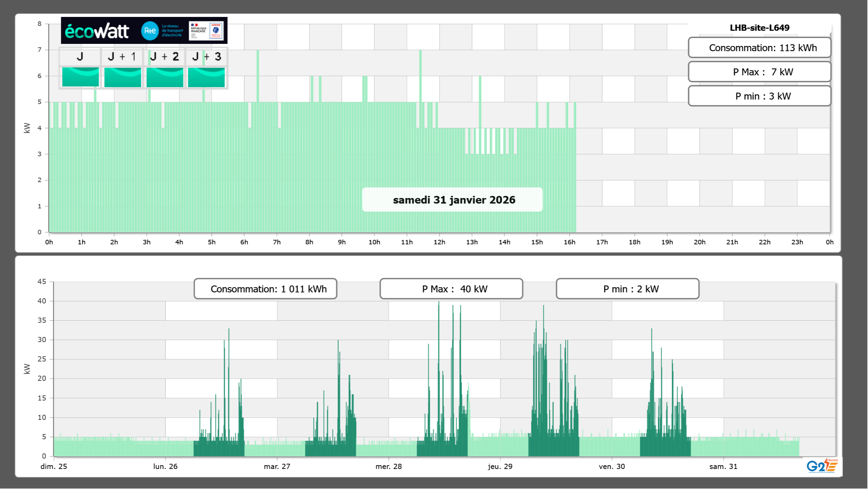Screen dimensions: 868x489
Task: Click the green signal icon under J
Action: pyautogui.click(x=80, y=77)
